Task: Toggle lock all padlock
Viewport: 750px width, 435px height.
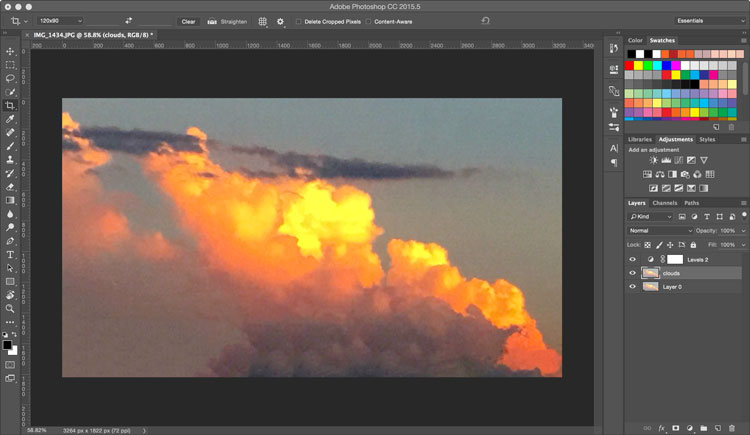Action: pos(693,245)
